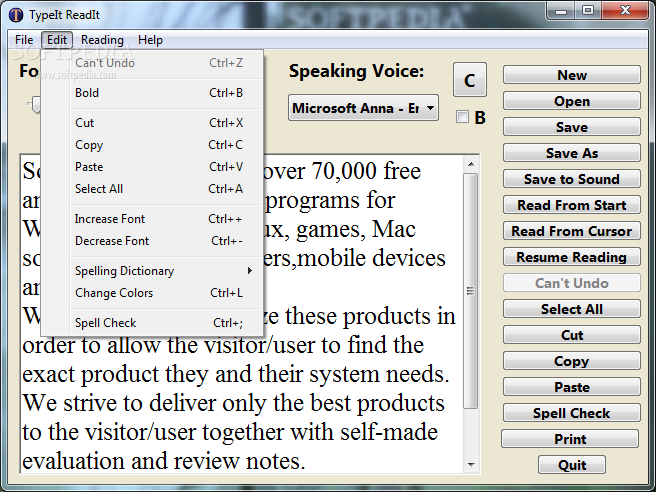Screen dimensions: 656x492
Task: Start Read From Start button
Action: [x=571, y=205]
